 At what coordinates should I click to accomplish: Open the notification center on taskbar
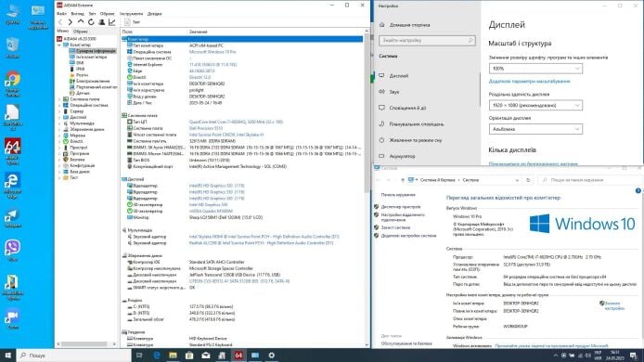coord(633,356)
